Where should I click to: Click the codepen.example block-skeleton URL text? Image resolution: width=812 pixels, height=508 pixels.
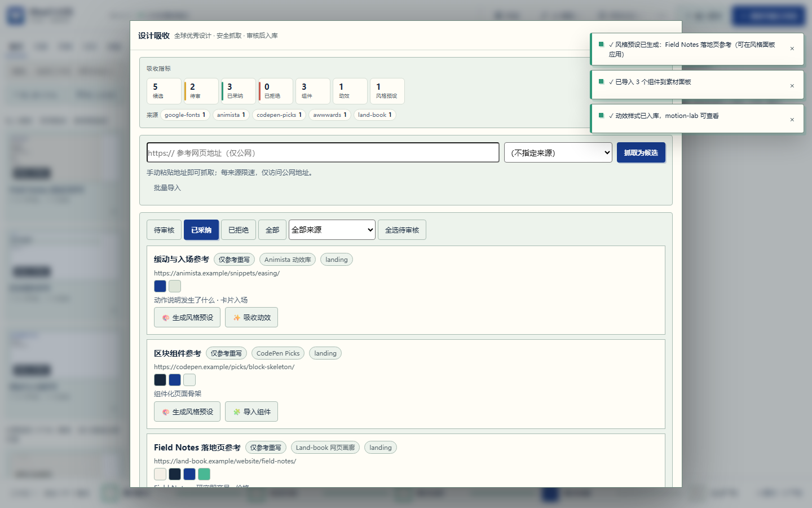pyautogui.click(x=224, y=367)
